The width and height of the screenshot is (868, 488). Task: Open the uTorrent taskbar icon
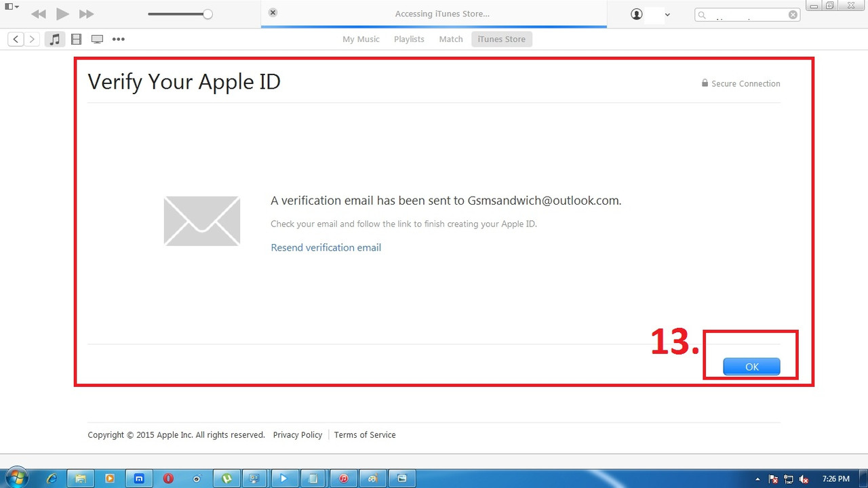226,479
